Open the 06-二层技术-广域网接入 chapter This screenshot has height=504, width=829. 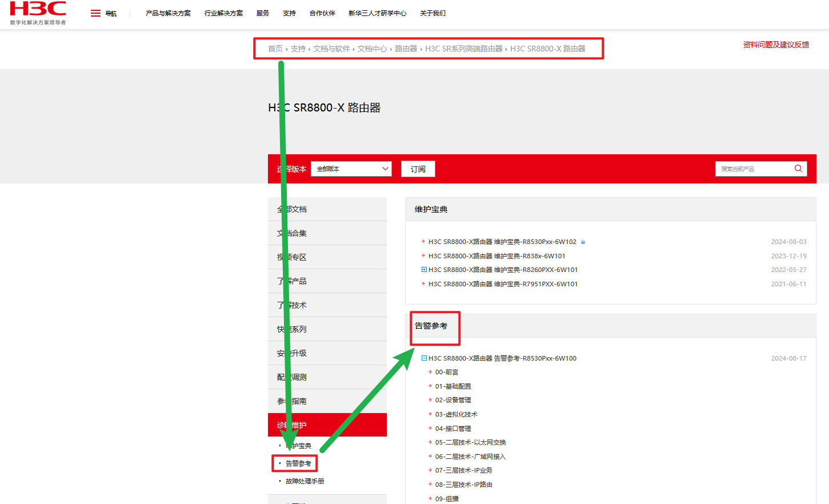click(470, 457)
